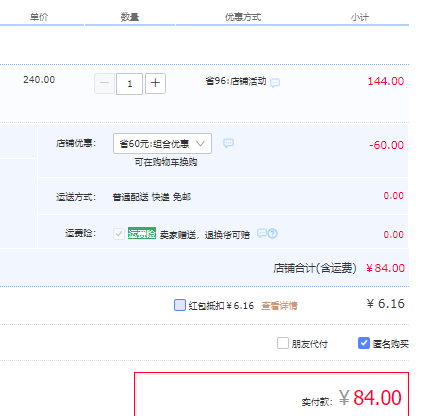Click the 可在购物车换购 text under discount
The width and height of the screenshot is (426, 416).
pyautogui.click(x=166, y=162)
